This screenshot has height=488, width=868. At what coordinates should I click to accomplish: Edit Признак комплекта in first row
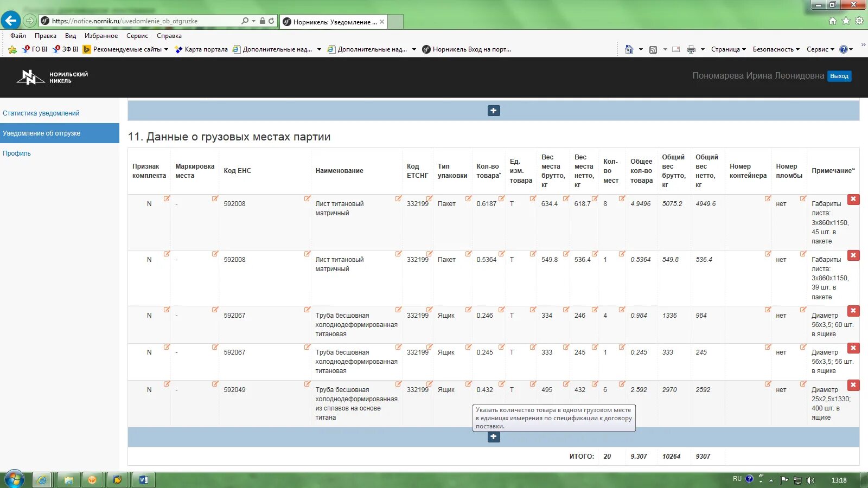point(167,198)
